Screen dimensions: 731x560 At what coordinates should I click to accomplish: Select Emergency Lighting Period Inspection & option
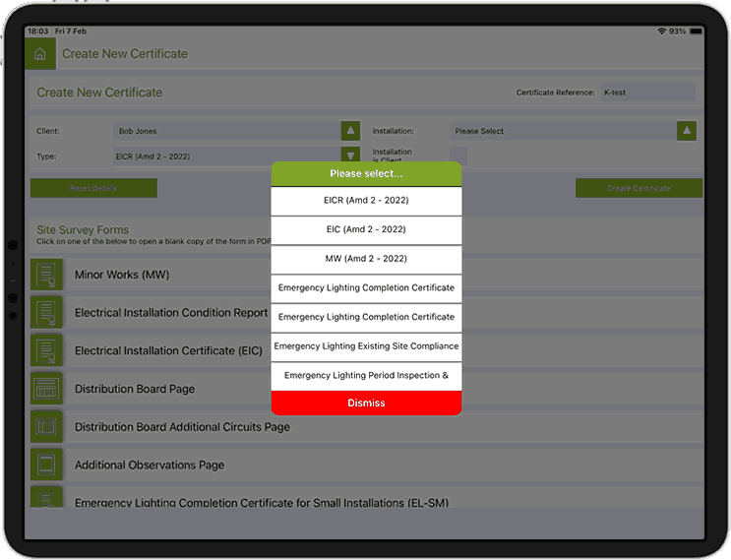[366, 376]
